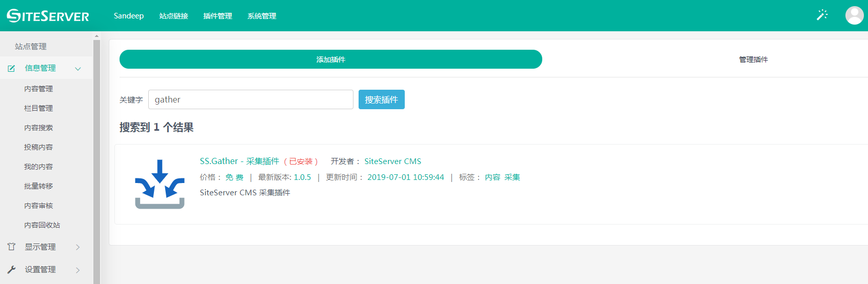Open the SS.Gather - 采集插件 link
Viewport: 868px width, 284px height.
click(x=239, y=161)
